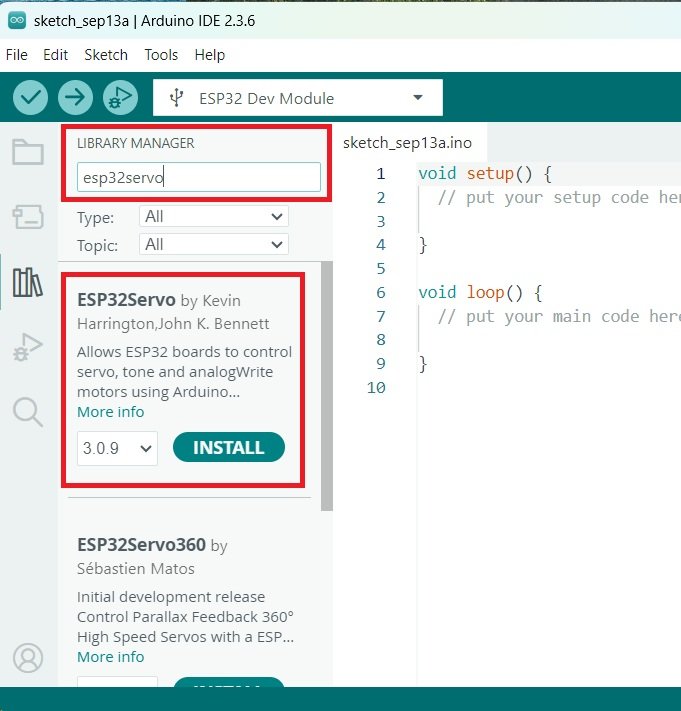Screen dimensions: 681x711
Task: Open the Debug panel in the sidebar
Action: click(x=28, y=347)
